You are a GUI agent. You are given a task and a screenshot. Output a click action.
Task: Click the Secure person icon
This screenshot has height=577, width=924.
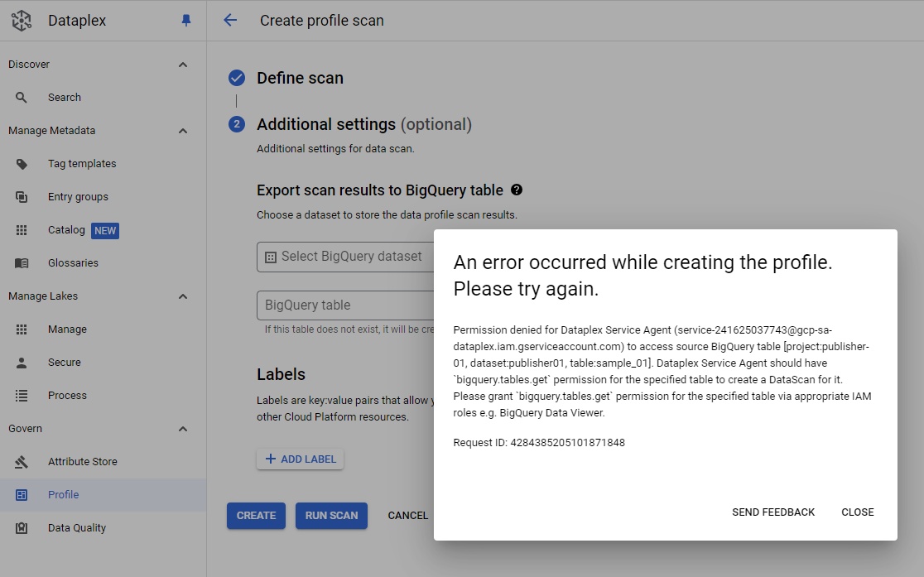pos(22,363)
